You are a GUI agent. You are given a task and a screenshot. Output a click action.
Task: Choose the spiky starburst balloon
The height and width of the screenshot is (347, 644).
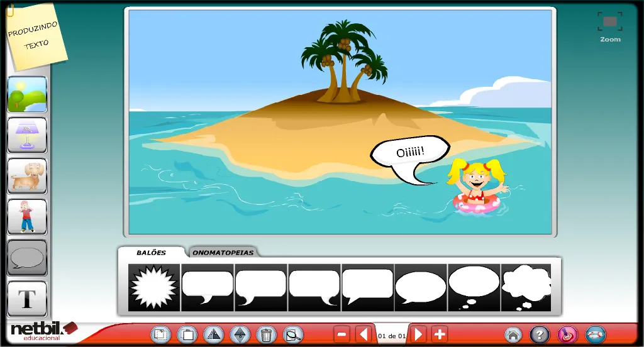154,287
